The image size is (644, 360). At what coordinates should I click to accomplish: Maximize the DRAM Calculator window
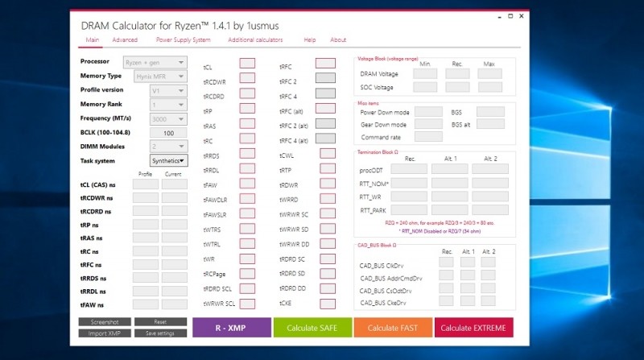(x=510, y=16)
